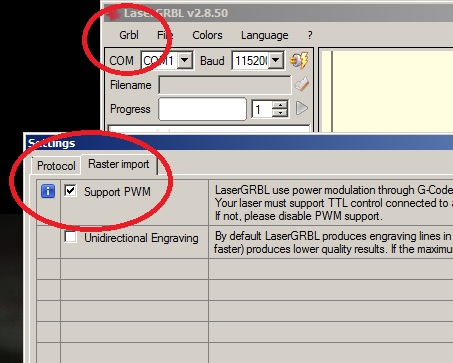Enable the Unidirectional Engraving checkbox
Viewport: 453px width, 363px height.
tap(70, 237)
